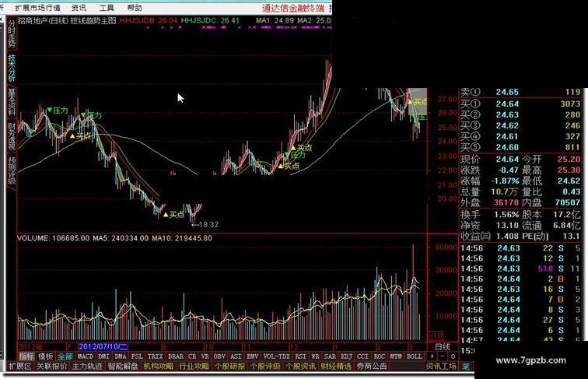
Task: Click the X10 volume scale label
Action: tap(436, 335)
